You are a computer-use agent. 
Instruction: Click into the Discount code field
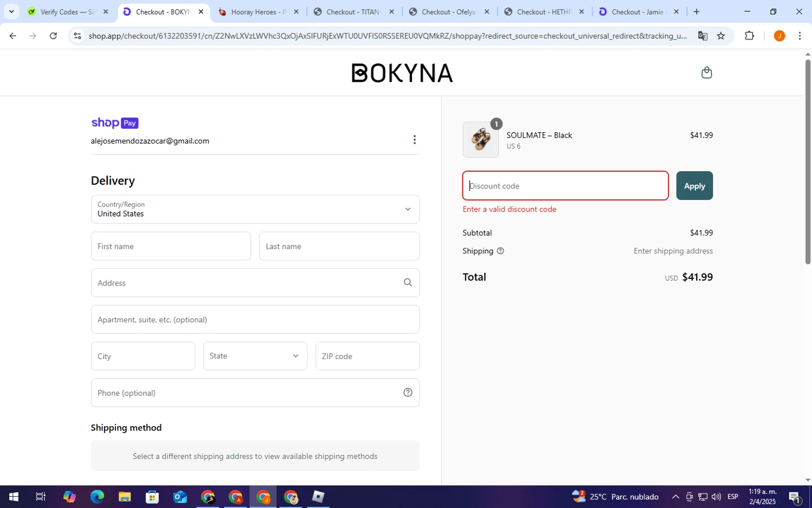[x=566, y=186]
